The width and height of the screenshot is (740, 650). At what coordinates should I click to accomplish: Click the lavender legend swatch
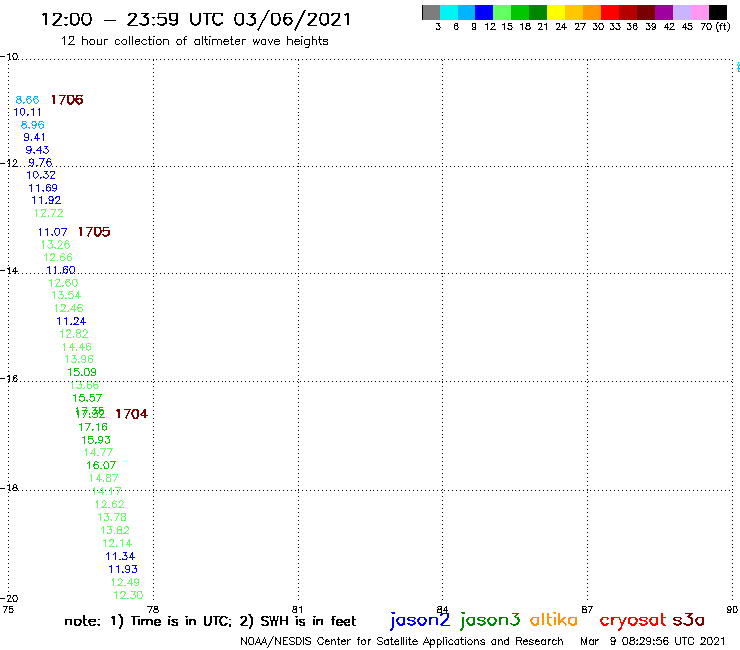pos(681,12)
